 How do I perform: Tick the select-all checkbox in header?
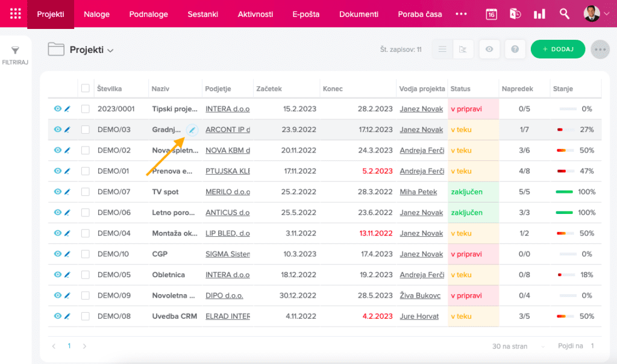click(x=86, y=89)
